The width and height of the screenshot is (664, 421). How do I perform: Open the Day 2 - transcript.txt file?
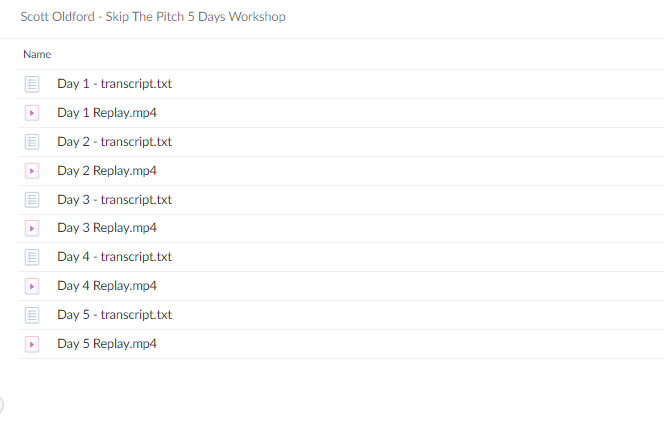tap(114, 142)
